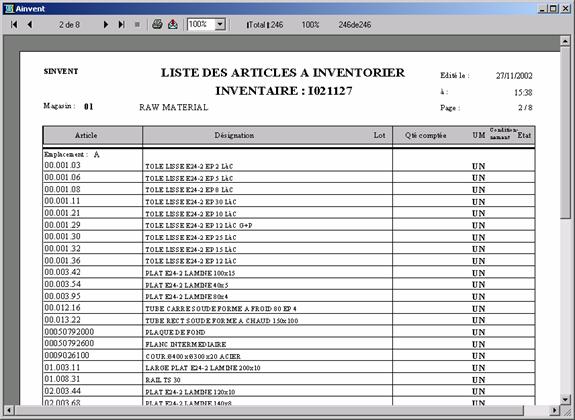This screenshot has width=575, height=420.
Task: Click designation 'LARGE PLAT E24-2 LAMINE 200x10'
Action: (203, 368)
